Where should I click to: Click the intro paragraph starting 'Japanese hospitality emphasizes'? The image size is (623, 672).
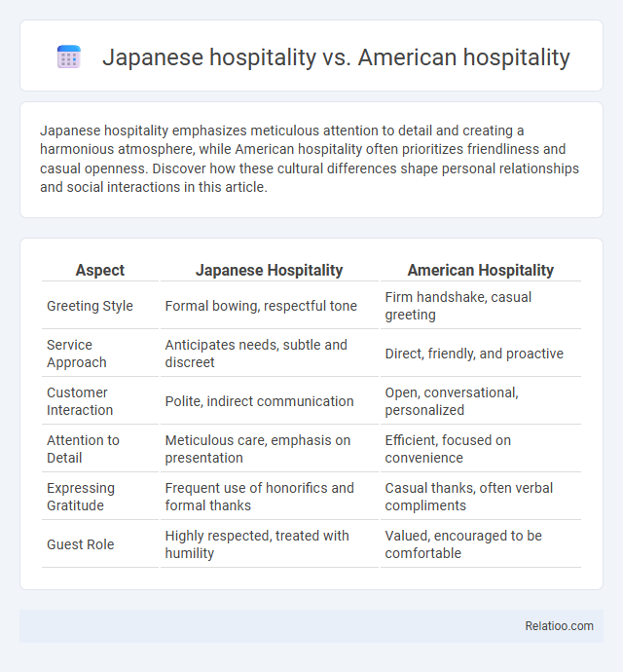[310, 159]
